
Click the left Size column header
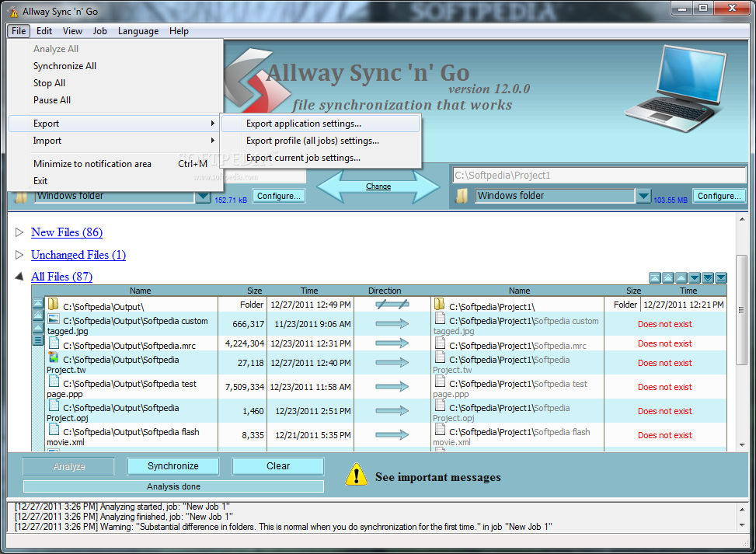pyautogui.click(x=255, y=291)
